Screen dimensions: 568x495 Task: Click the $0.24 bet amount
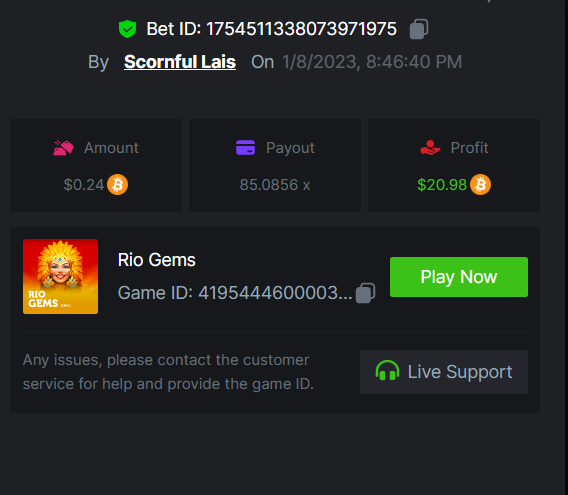84,185
